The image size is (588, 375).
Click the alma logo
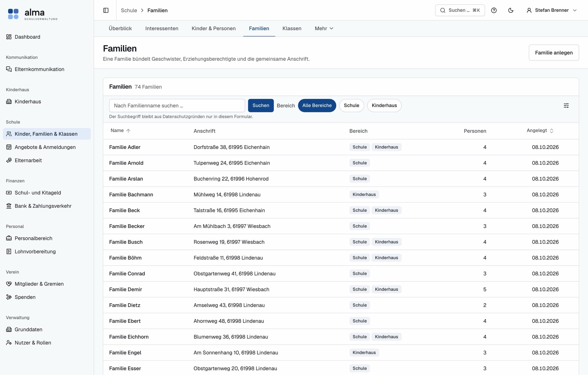click(33, 14)
